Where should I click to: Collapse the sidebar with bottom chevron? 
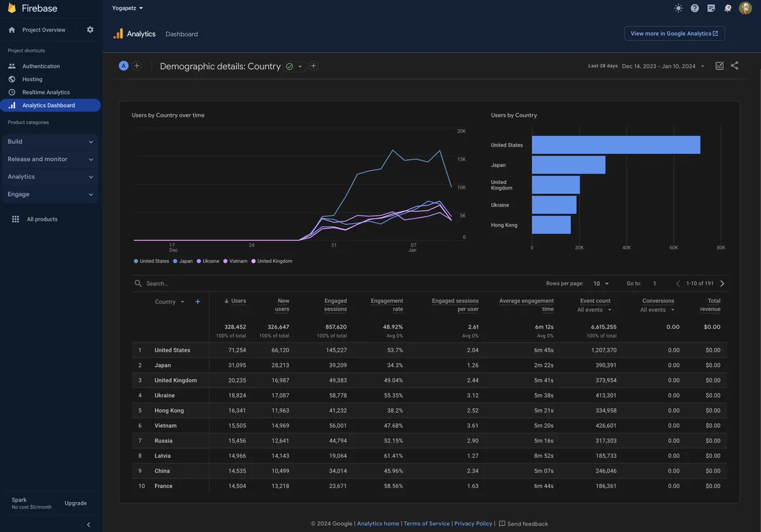click(x=88, y=524)
